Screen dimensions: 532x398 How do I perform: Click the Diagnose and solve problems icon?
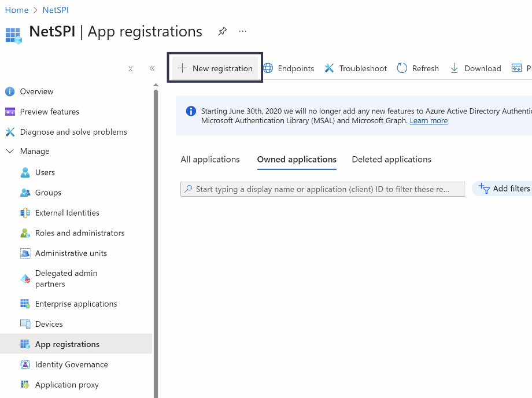[x=10, y=132]
